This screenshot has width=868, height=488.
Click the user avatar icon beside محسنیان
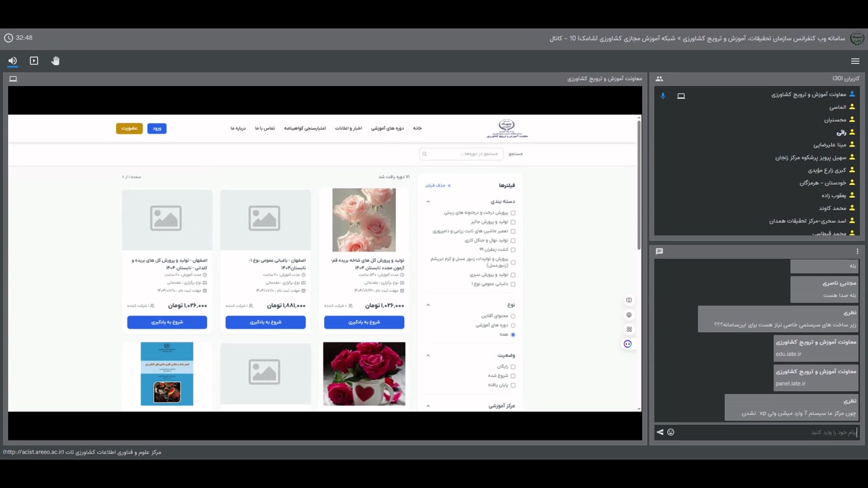coord(852,120)
